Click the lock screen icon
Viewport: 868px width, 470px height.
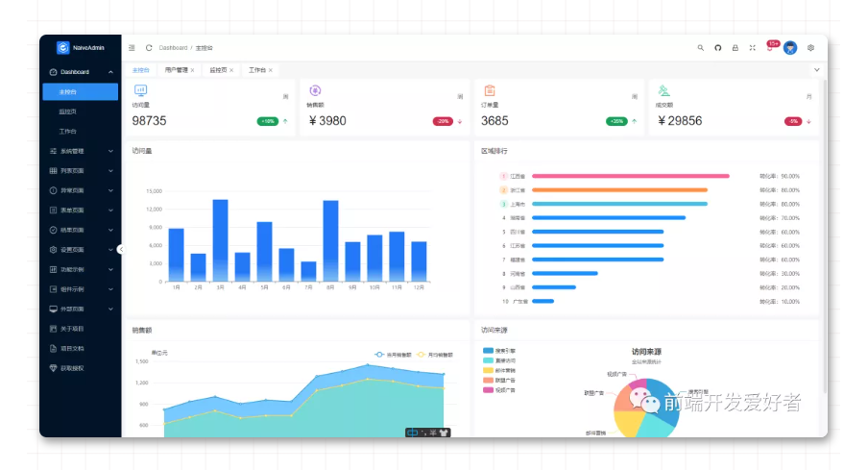735,48
